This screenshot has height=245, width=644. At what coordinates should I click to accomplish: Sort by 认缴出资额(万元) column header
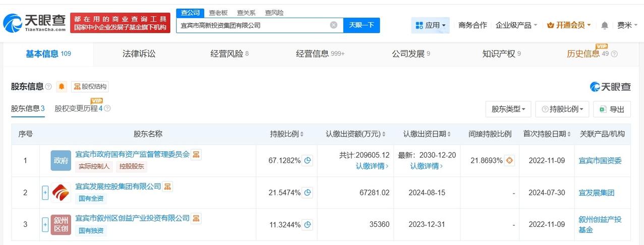point(356,134)
